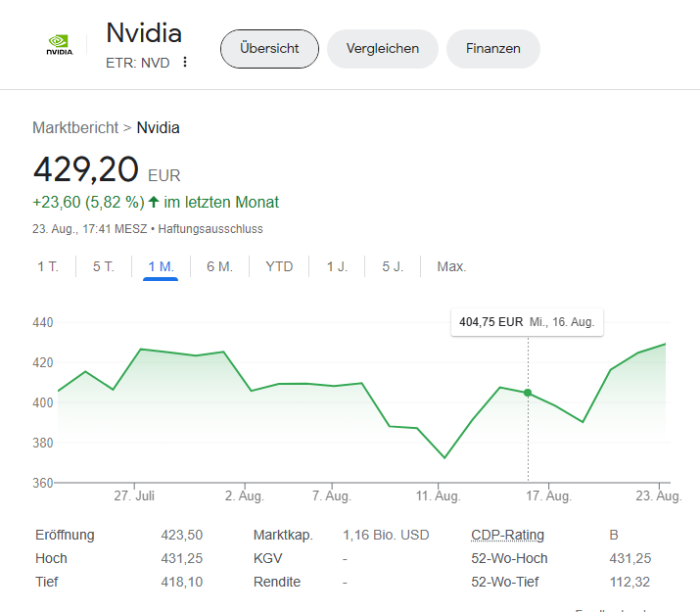The width and height of the screenshot is (700, 612).
Task: Switch chart to 6 M. range
Action: [x=219, y=266]
